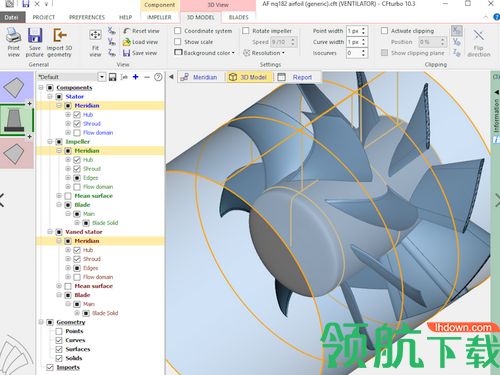This screenshot has width=500, height=375.
Task: Uncheck the Curves geometry checkbox
Action: 59,340
